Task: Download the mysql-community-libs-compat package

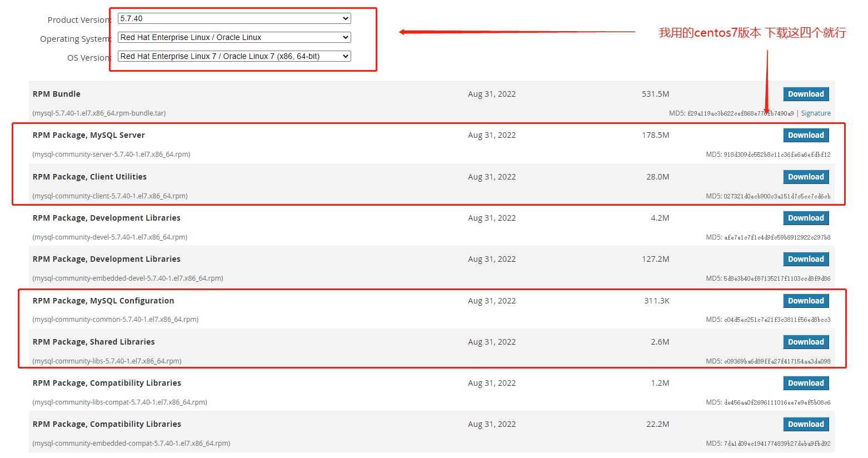Action: (806, 383)
